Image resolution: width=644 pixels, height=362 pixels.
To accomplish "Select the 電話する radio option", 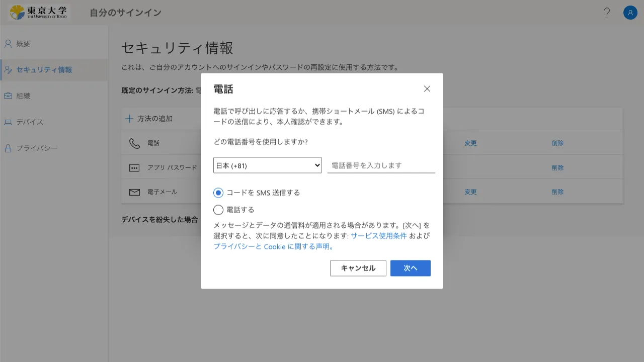I will click(x=218, y=210).
